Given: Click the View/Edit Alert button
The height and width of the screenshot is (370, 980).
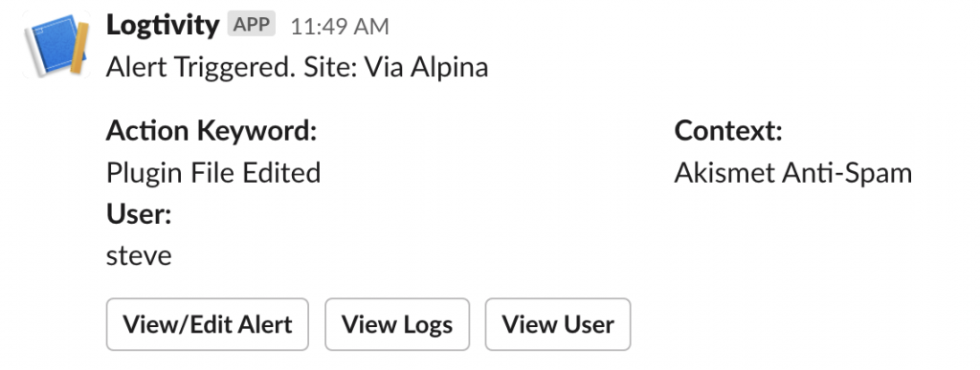Looking at the screenshot, I should (208, 324).
